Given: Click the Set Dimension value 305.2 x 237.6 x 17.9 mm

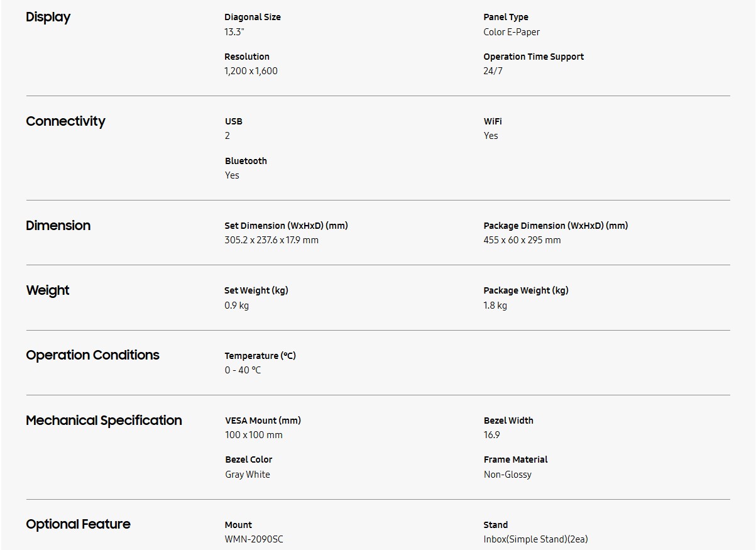Looking at the screenshot, I should point(271,240).
